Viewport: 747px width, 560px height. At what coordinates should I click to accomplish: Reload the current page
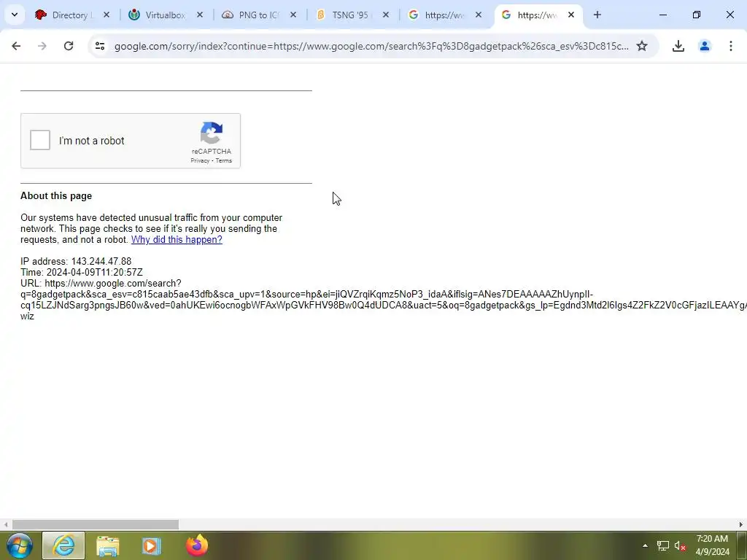(69, 46)
